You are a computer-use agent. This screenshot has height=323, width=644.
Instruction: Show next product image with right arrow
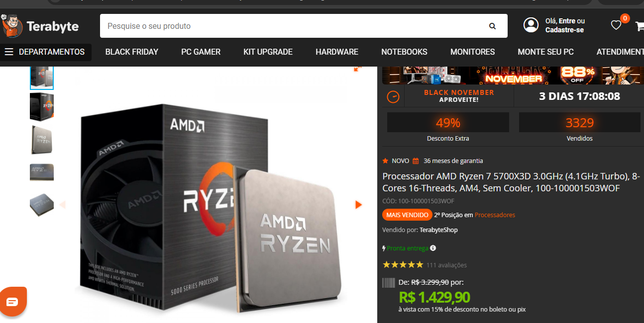[358, 205]
